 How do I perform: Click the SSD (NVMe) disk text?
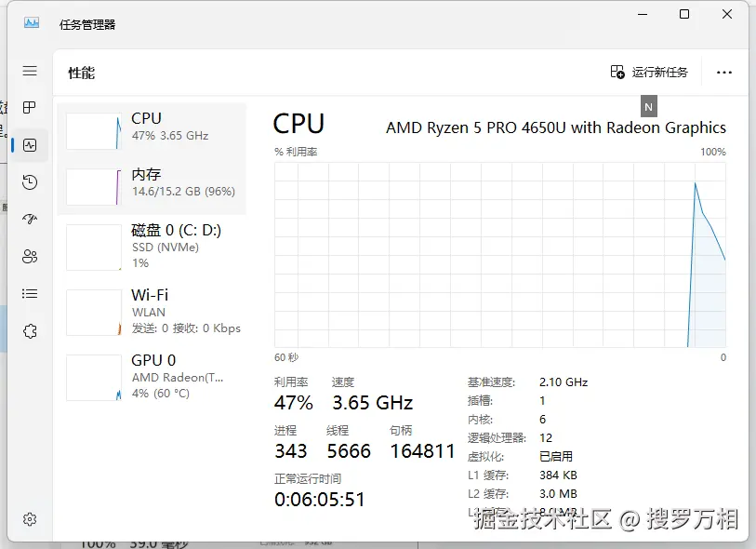tap(166, 248)
